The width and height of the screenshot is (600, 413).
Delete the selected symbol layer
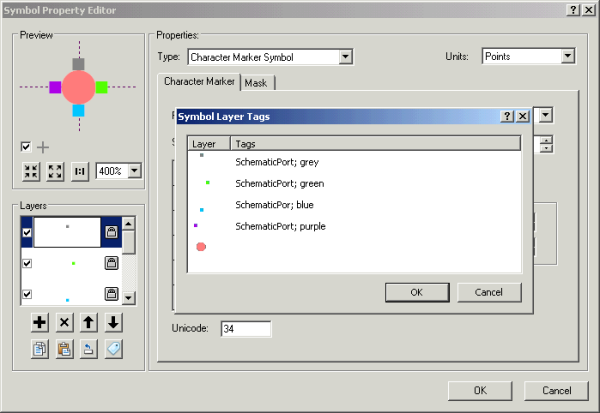pos(64,322)
